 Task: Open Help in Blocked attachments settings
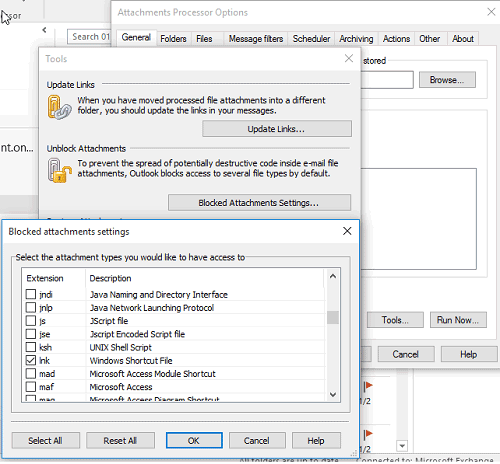click(x=316, y=441)
